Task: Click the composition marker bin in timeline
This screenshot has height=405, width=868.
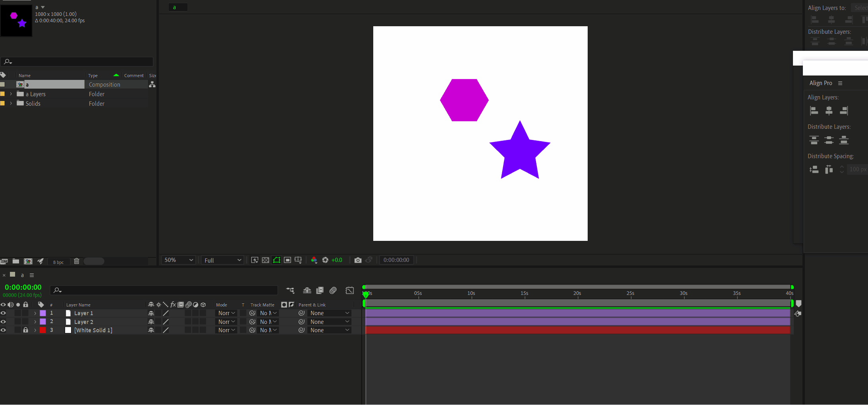Action: (x=799, y=304)
